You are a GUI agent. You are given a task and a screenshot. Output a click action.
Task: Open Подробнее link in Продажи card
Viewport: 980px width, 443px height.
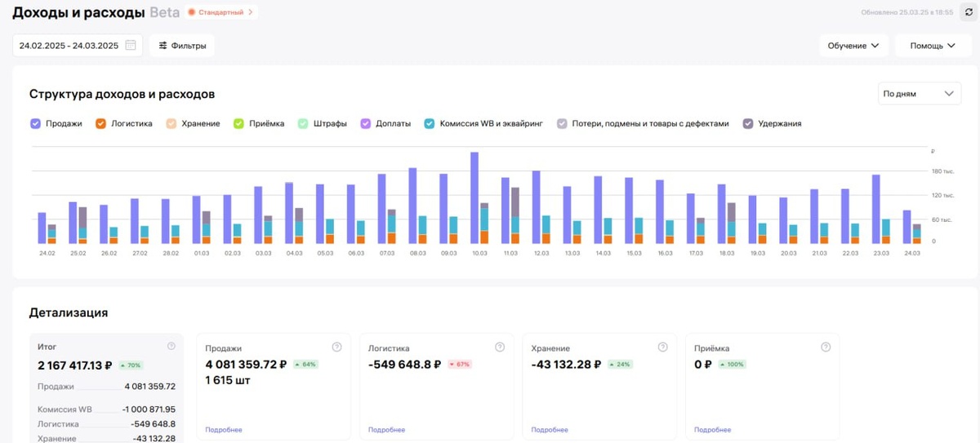(223, 430)
